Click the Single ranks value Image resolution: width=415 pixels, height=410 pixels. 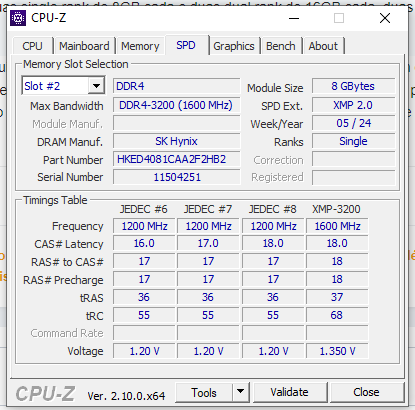353,141
